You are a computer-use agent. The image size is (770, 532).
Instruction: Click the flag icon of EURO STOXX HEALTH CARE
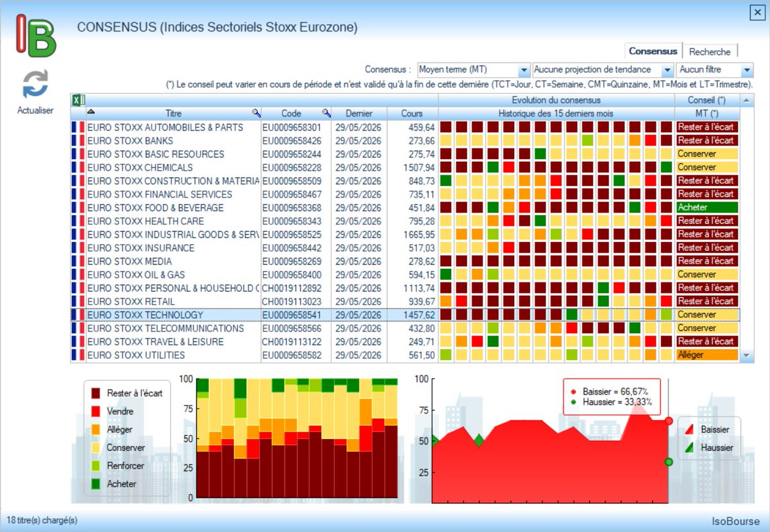[x=78, y=221]
